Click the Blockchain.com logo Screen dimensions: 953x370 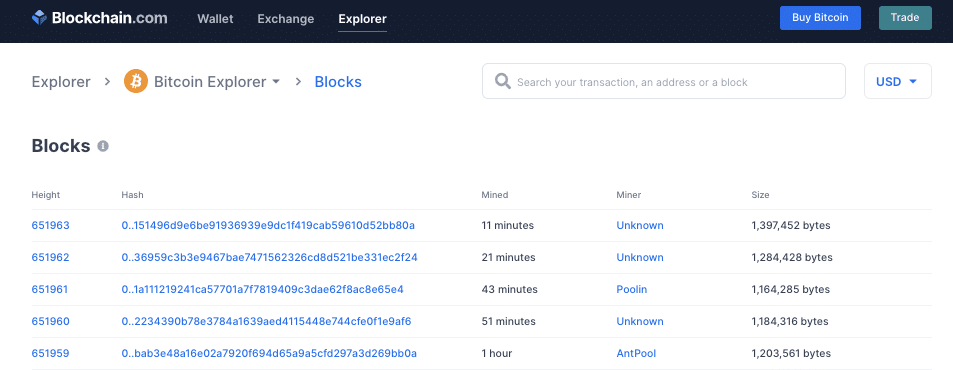coord(100,18)
